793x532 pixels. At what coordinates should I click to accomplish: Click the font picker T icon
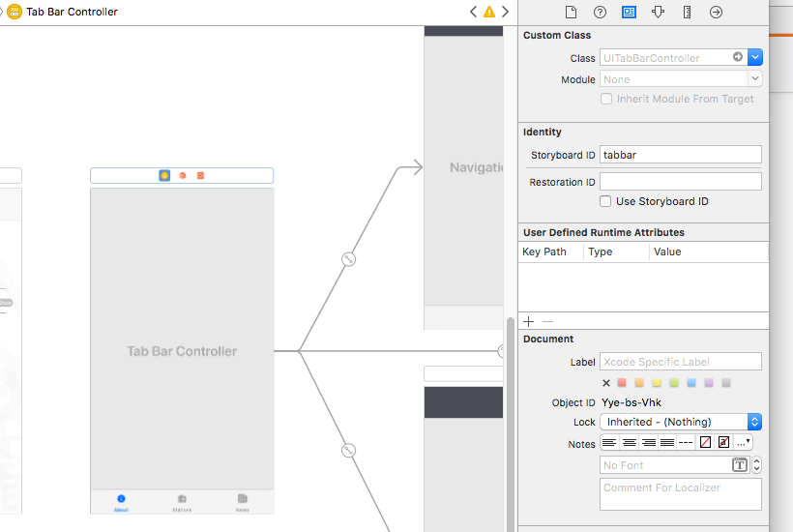coord(740,465)
